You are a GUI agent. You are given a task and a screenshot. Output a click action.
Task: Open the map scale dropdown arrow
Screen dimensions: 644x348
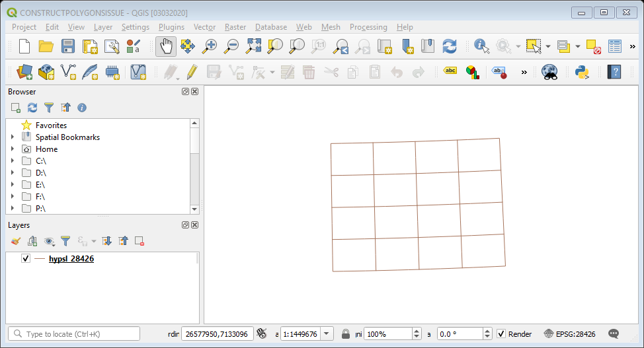[x=327, y=333]
